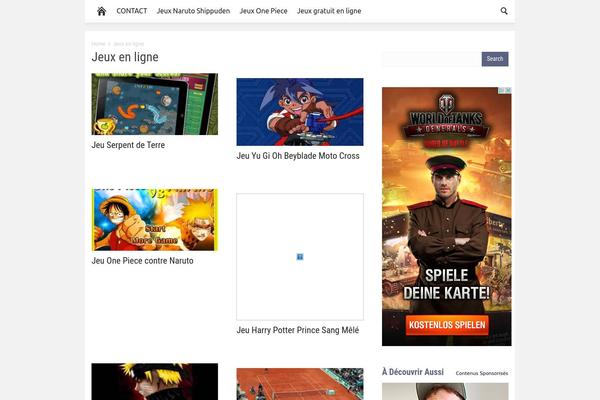Click the Home breadcrumb link

[x=98, y=44]
